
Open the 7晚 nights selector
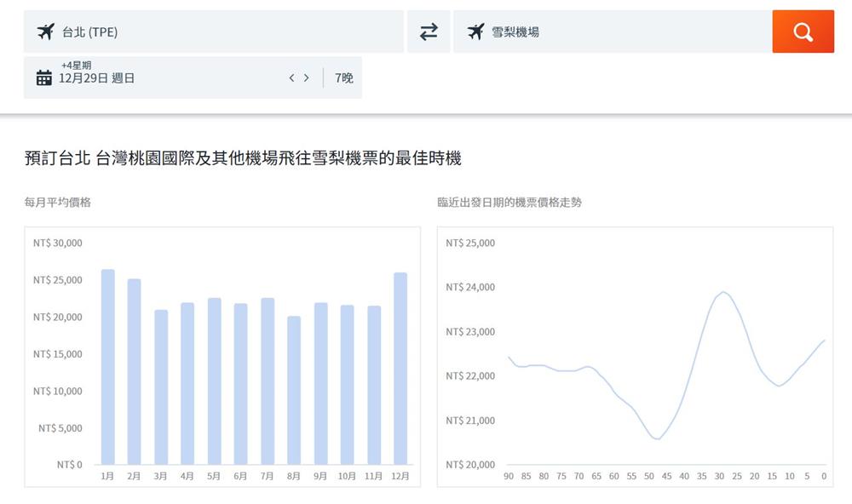[343, 78]
